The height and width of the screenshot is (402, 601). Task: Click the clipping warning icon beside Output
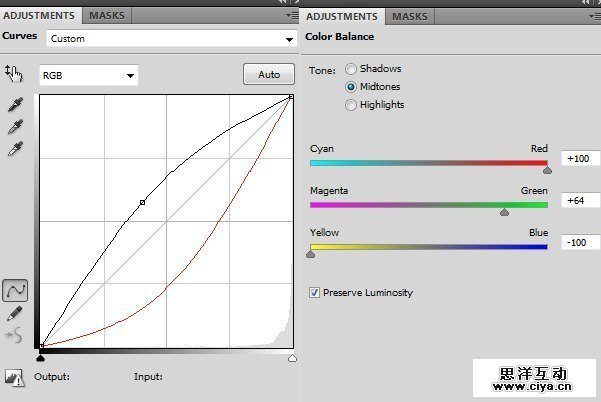(14, 377)
